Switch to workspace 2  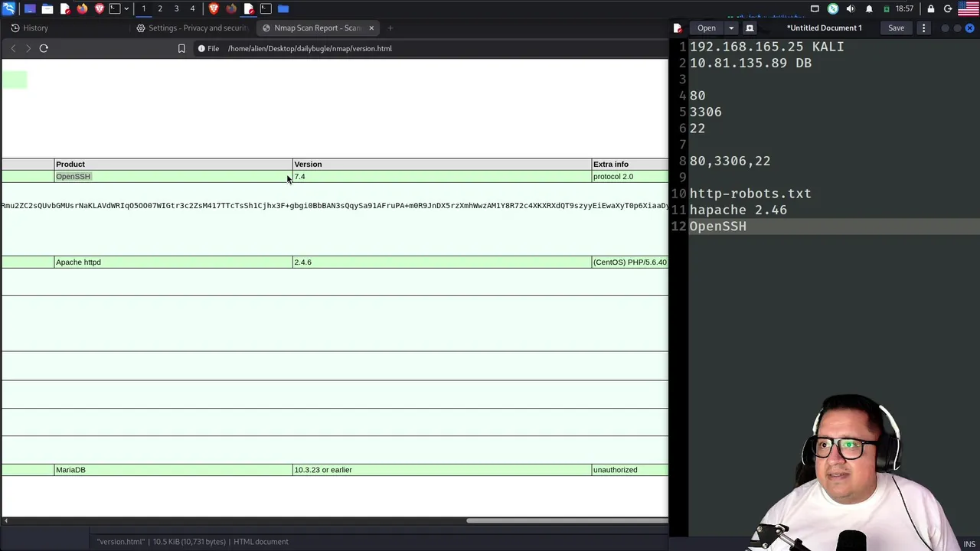pyautogui.click(x=160, y=8)
